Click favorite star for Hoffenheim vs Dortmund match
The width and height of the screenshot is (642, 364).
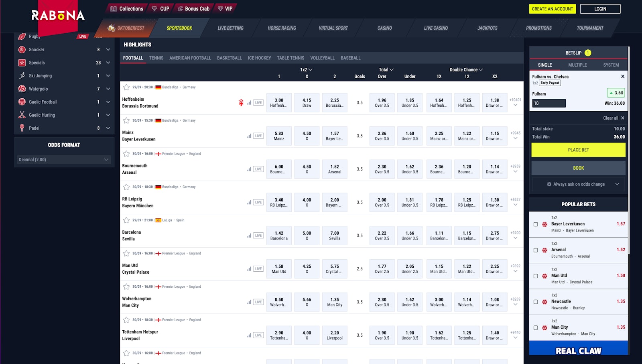(x=126, y=87)
